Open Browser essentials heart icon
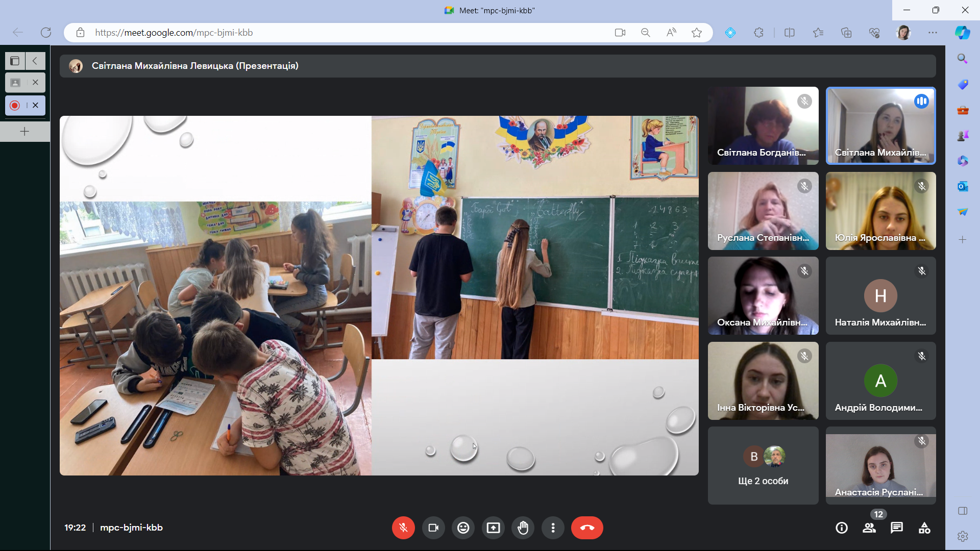Viewport: 980px width, 551px height. (x=874, y=33)
